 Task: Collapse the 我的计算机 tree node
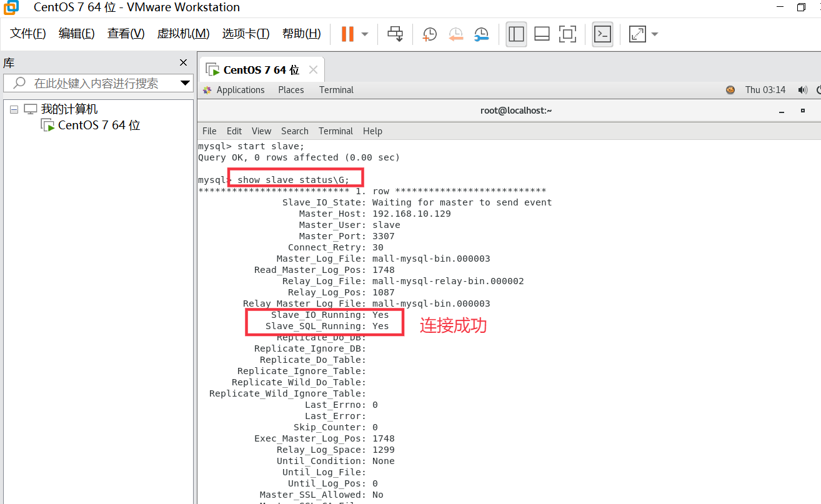tap(14, 108)
